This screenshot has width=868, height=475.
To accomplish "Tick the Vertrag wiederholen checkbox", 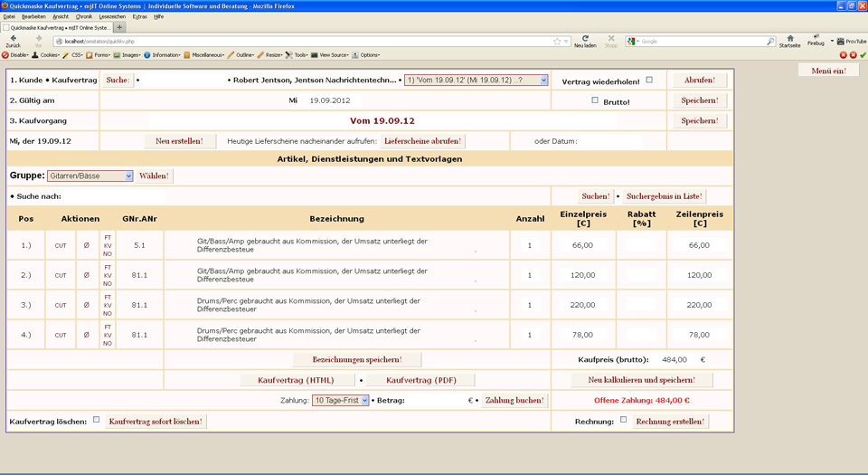I will (x=649, y=80).
